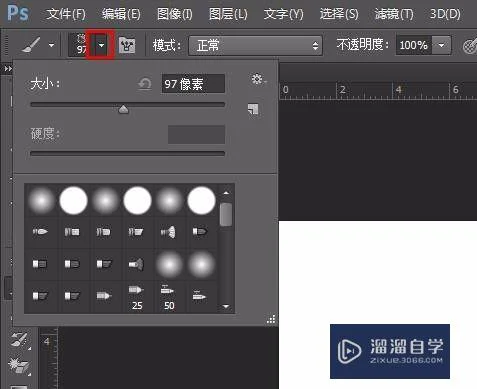Select the unnumbered airbrush preset beside 50
Screen dimensions: 477x389
coord(200,296)
